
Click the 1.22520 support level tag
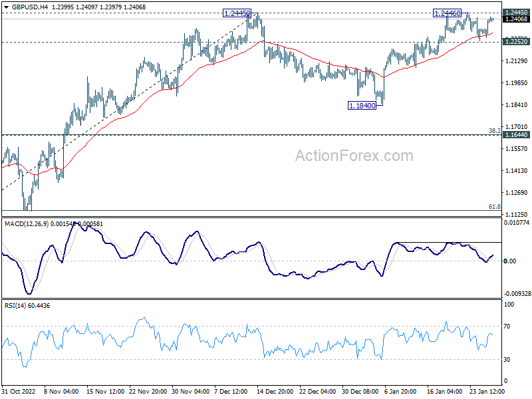(517, 42)
